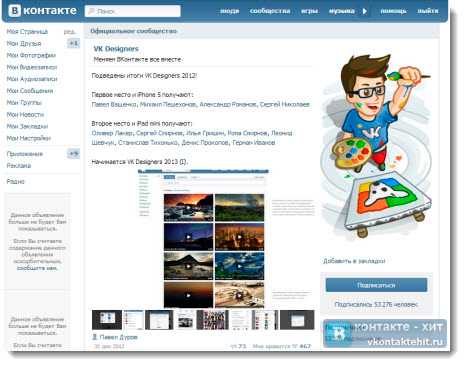
Task: Open сообщества in the top menu
Action: pos(270,11)
